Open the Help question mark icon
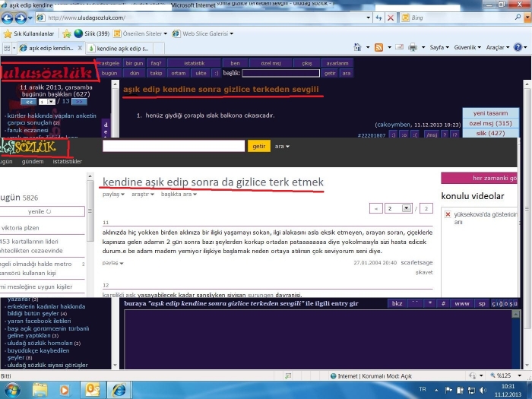 pyautogui.click(x=518, y=47)
